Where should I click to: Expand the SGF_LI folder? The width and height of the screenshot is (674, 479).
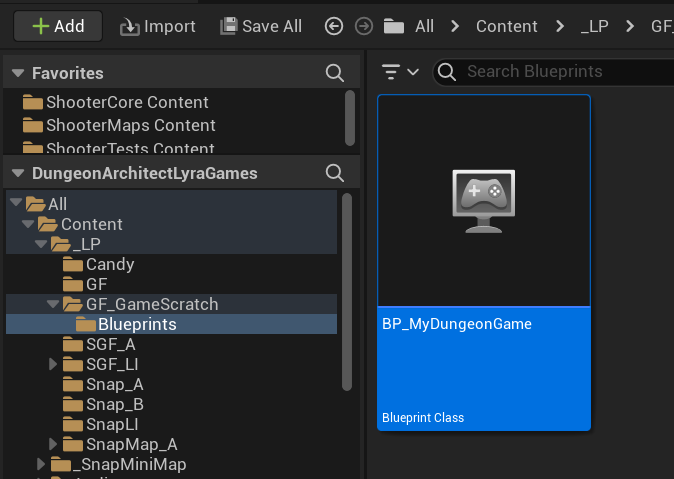tap(54, 364)
